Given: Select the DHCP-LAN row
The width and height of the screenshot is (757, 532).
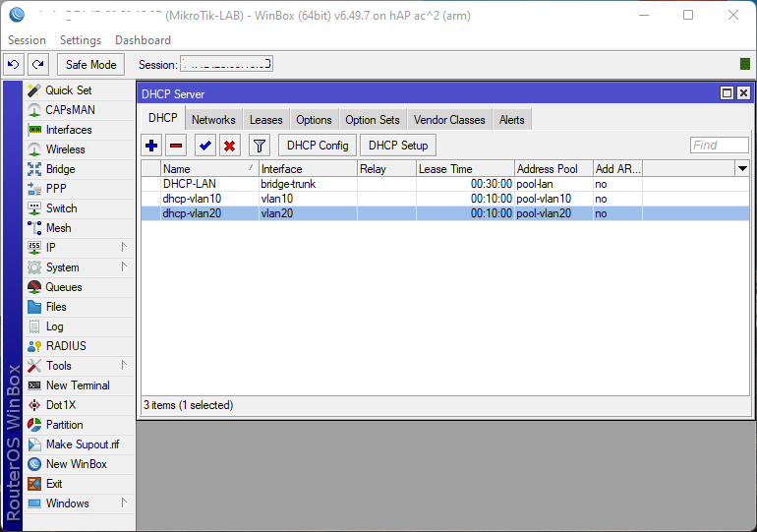Looking at the screenshot, I should pyautogui.click(x=444, y=184).
